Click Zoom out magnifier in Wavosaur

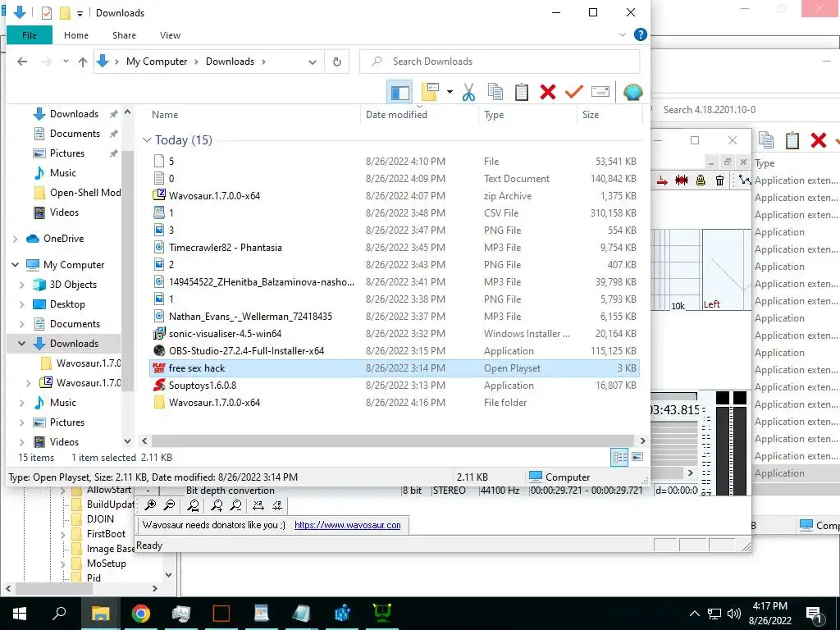169,505
